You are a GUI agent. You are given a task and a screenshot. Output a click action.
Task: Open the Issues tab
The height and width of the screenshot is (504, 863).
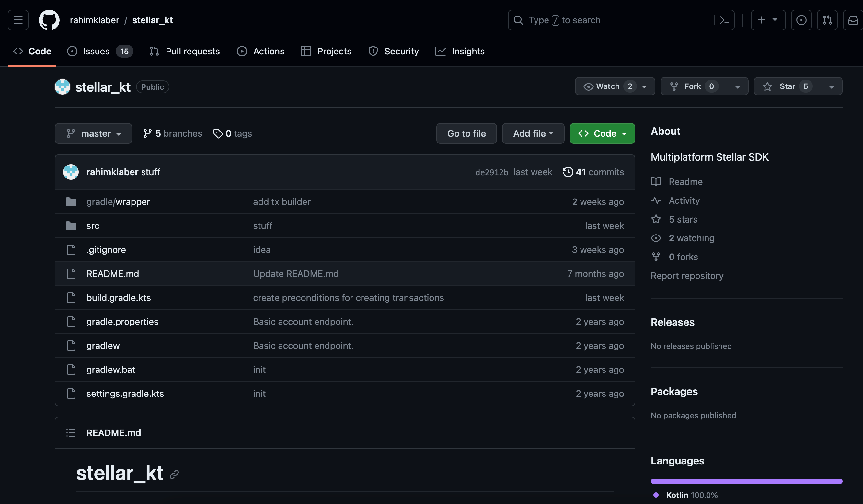coord(100,52)
